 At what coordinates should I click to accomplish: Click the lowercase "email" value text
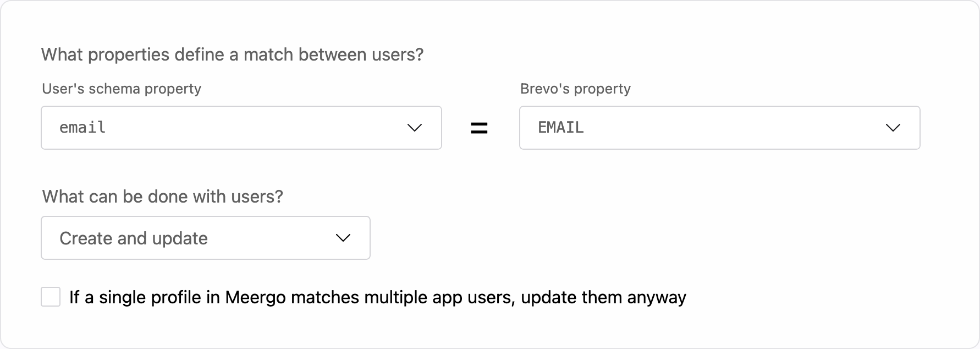coord(82,128)
